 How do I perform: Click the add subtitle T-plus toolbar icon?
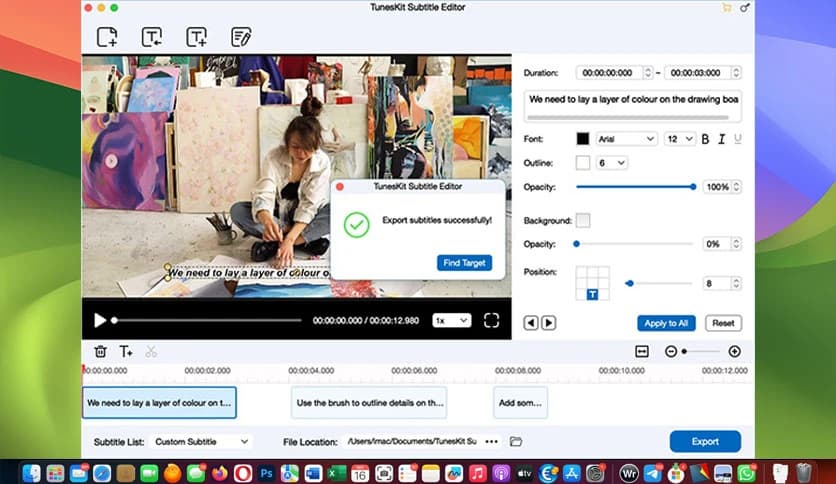tap(196, 37)
